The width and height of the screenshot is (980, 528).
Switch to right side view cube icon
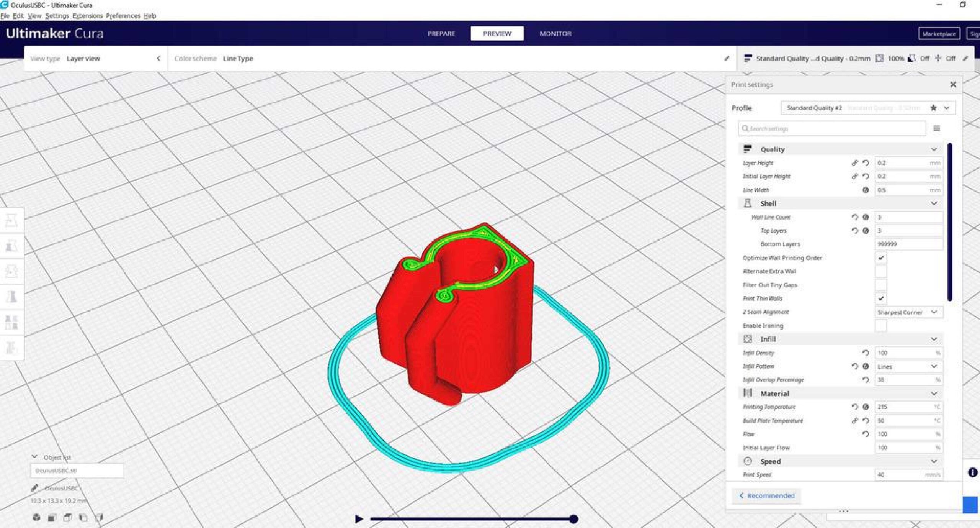click(x=99, y=518)
